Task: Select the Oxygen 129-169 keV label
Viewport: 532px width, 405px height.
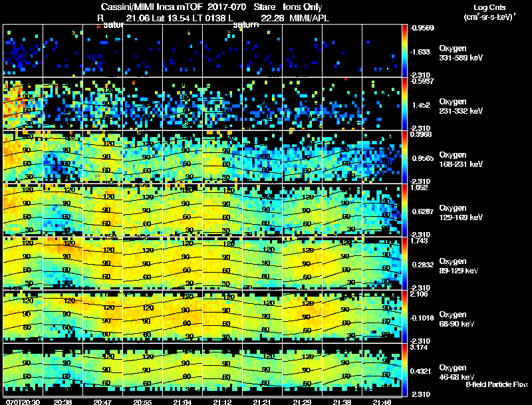Action: pyautogui.click(x=461, y=213)
